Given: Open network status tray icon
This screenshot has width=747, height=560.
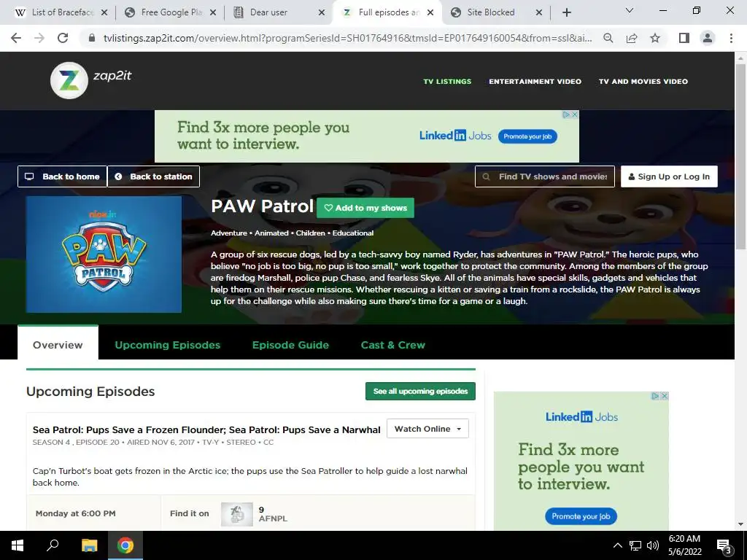Looking at the screenshot, I should coord(635,545).
